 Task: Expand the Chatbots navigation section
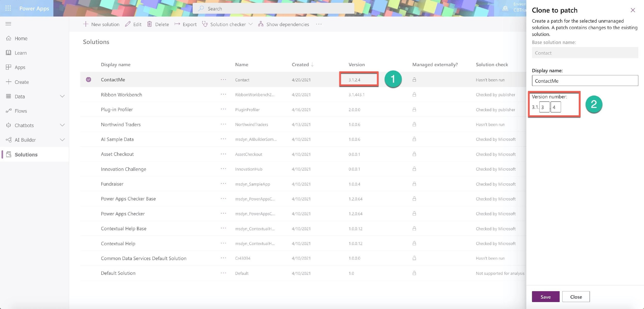tap(62, 125)
